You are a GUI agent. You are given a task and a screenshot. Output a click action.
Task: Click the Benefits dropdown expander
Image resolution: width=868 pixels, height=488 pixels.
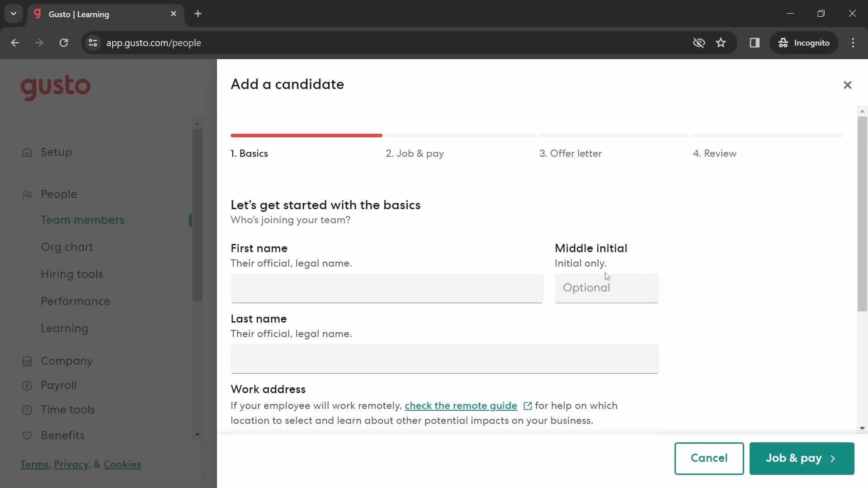[197, 436]
